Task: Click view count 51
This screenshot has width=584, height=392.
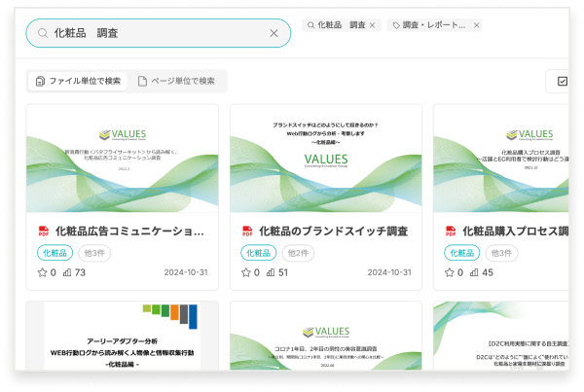Action: click(283, 272)
